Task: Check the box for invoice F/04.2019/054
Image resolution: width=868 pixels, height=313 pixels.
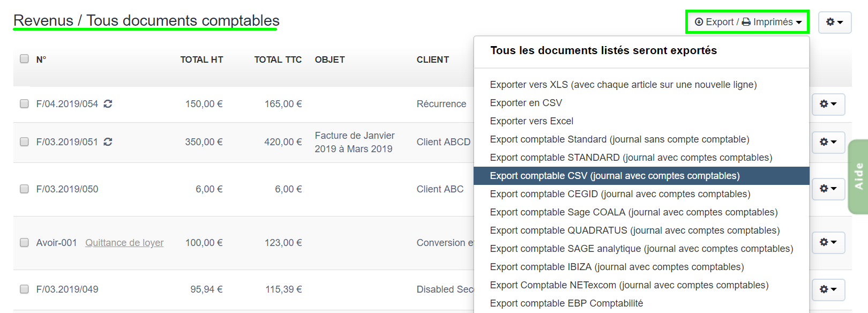Action: coord(24,103)
